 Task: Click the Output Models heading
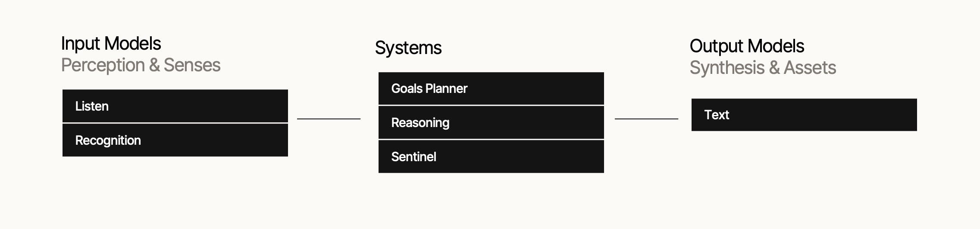point(747,46)
